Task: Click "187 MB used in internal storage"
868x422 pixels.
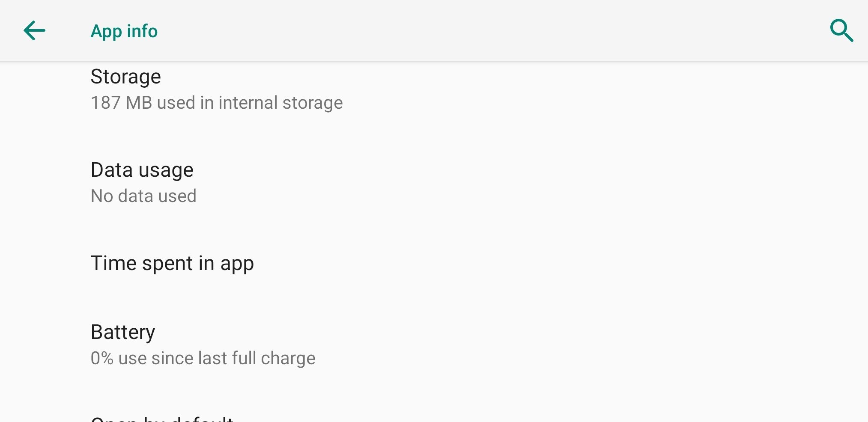Action: tap(217, 103)
